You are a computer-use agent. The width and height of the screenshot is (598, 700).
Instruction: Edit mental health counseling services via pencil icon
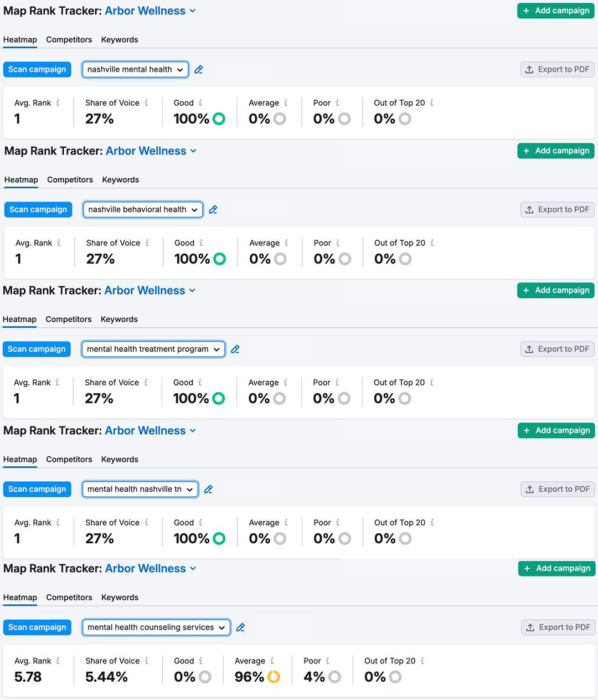[240, 627]
